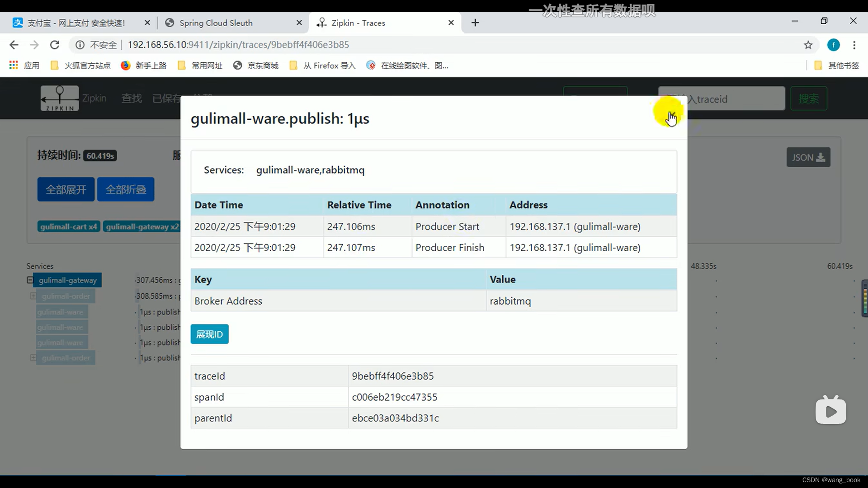
Task: Switch to the 支付宝 tab
Action: pyautogui.click(x=77, y=23)
